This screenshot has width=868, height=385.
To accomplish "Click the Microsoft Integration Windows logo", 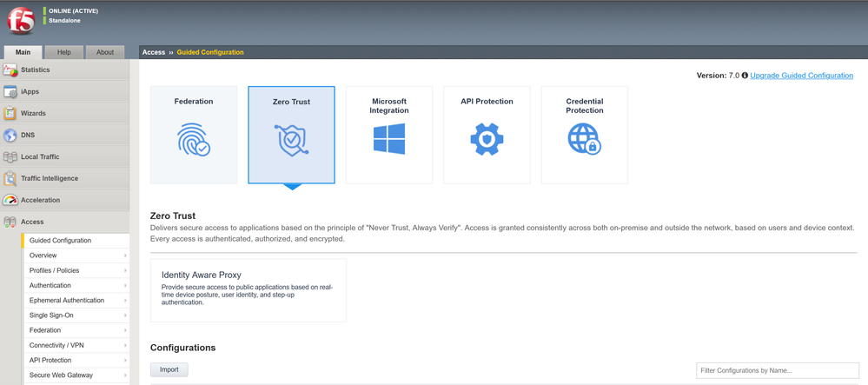I will click(388, 138).
